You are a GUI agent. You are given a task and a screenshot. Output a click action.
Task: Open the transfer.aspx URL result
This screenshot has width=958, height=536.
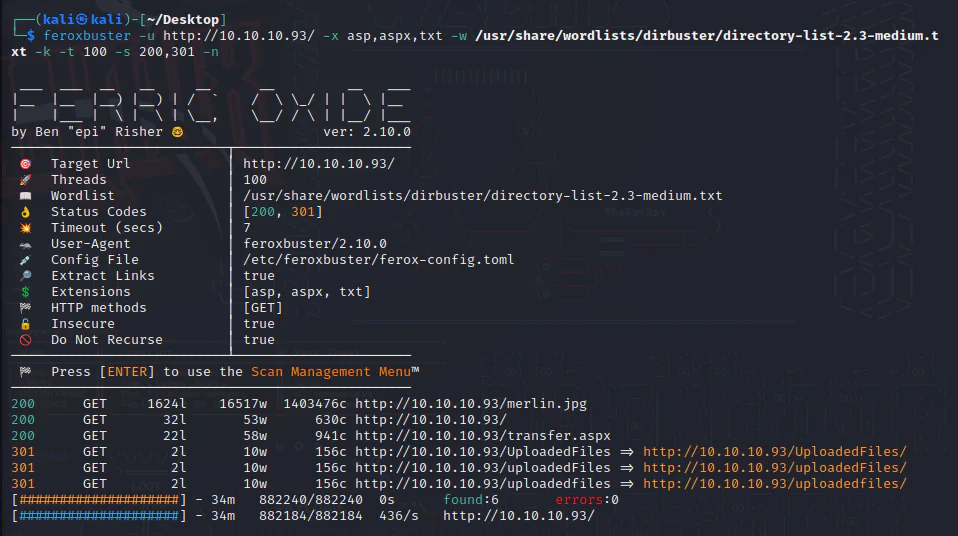tap(483, 436)
